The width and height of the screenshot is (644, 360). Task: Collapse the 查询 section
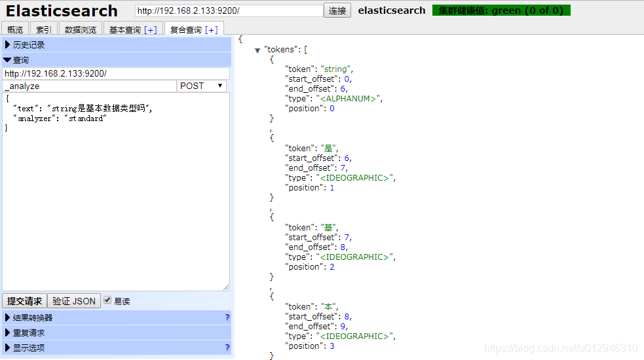point(117,60)
